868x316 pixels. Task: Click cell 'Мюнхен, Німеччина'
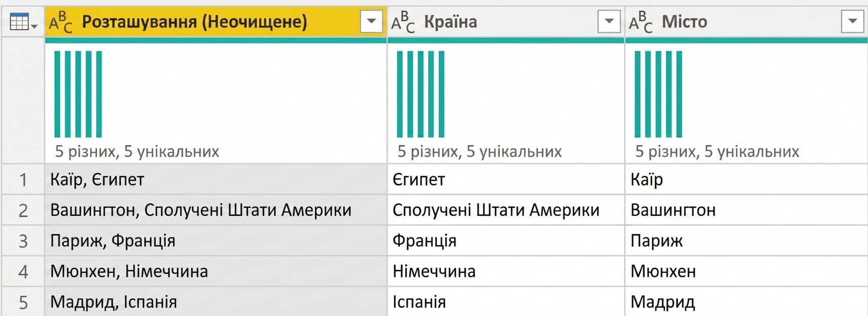click(216, 271)
